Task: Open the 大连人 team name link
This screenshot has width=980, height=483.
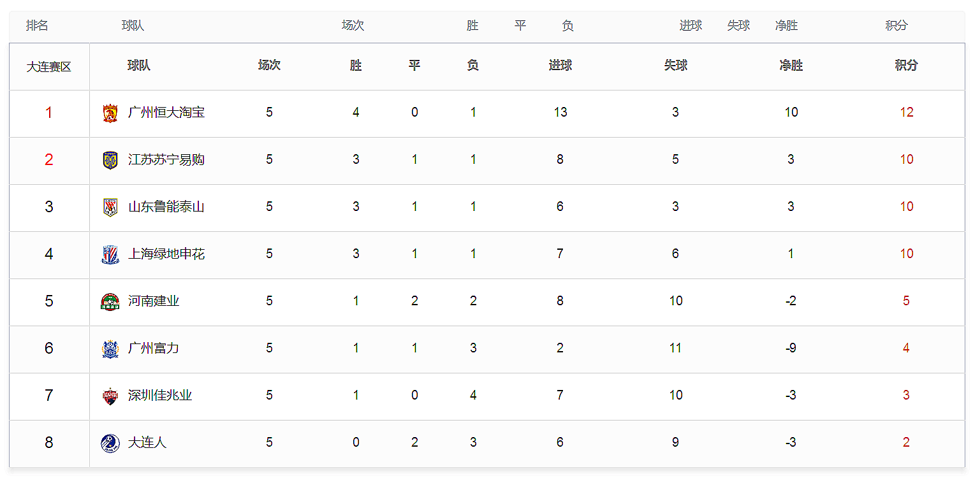Action: click(147, 443)
